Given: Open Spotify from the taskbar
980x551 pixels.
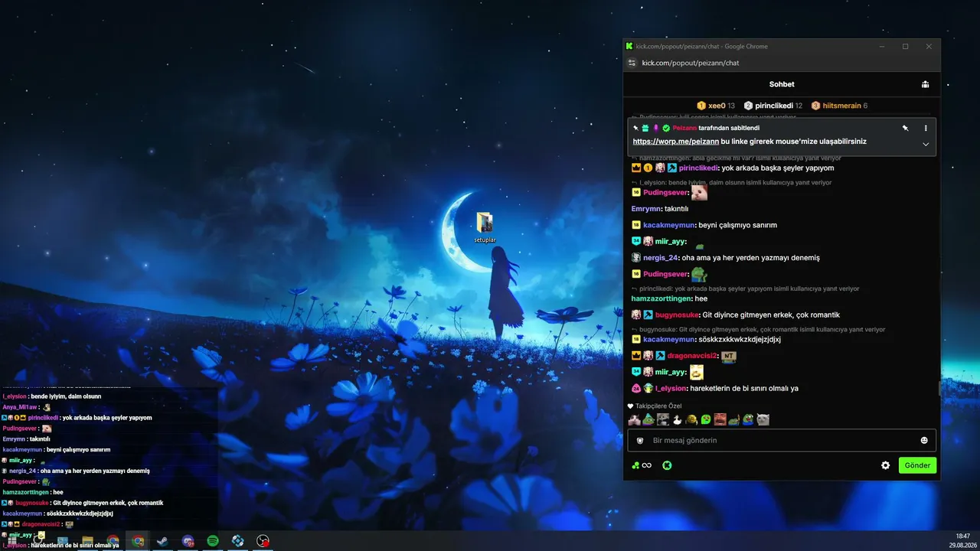Looking at the screenshot, I should coord(213,541).
